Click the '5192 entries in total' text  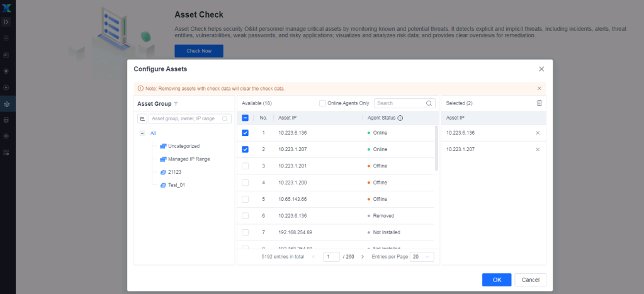[283, 257]
